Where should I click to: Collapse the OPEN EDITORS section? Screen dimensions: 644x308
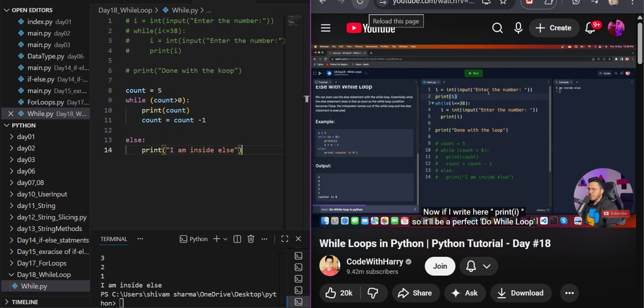(x=33, y=10)
